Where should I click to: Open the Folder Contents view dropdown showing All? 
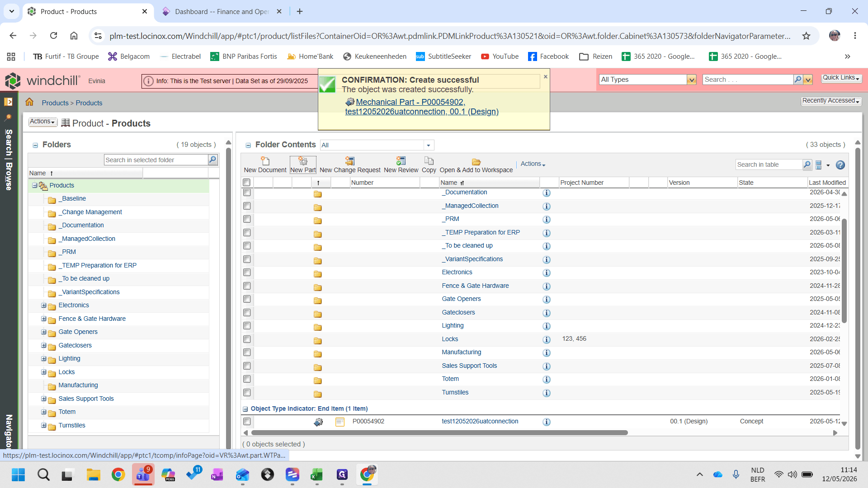click(x=377, y=145)
